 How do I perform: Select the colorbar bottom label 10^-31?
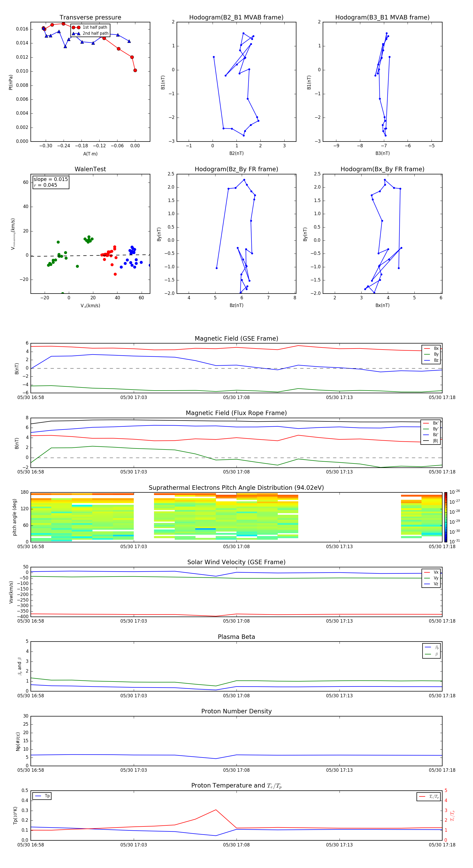pos(455,542)
